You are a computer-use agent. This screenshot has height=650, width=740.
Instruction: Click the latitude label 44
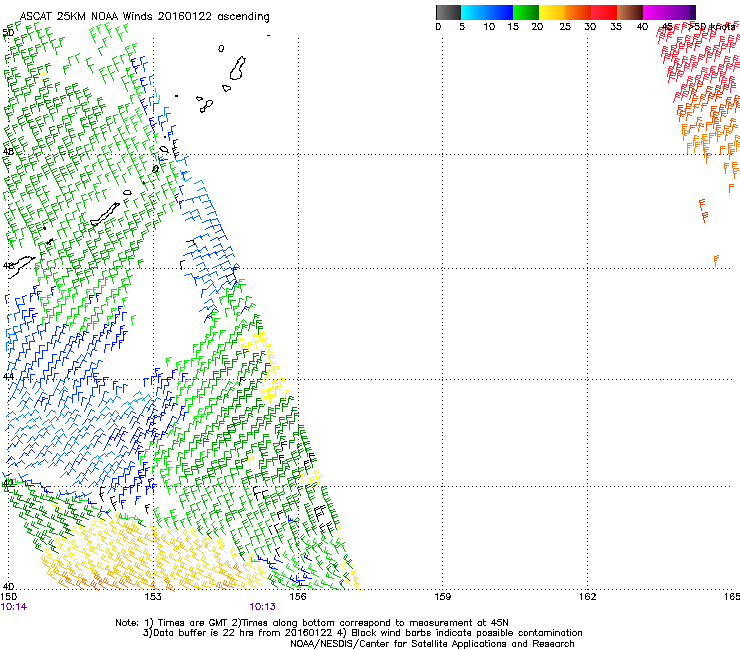click(x=8, y=376)
